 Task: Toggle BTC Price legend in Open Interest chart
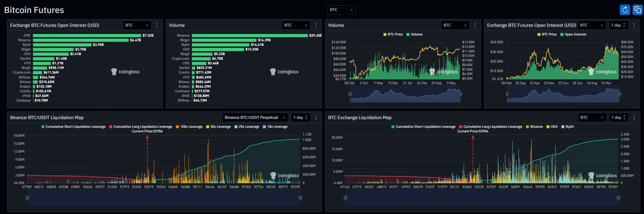point(547,34)
